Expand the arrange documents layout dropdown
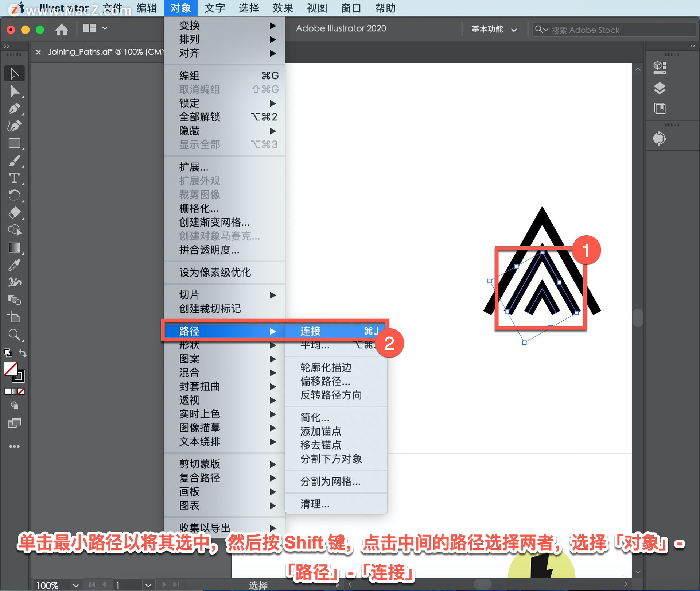 coord(105,28)
